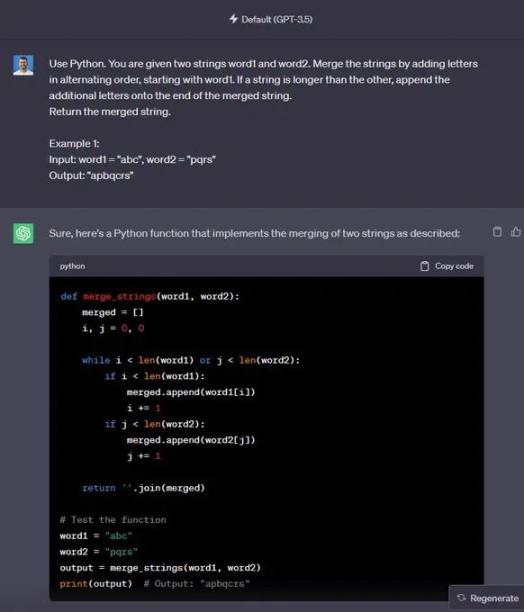Click the ChatGPT logo avatar

pyautogui.click(x=23, y=233)
